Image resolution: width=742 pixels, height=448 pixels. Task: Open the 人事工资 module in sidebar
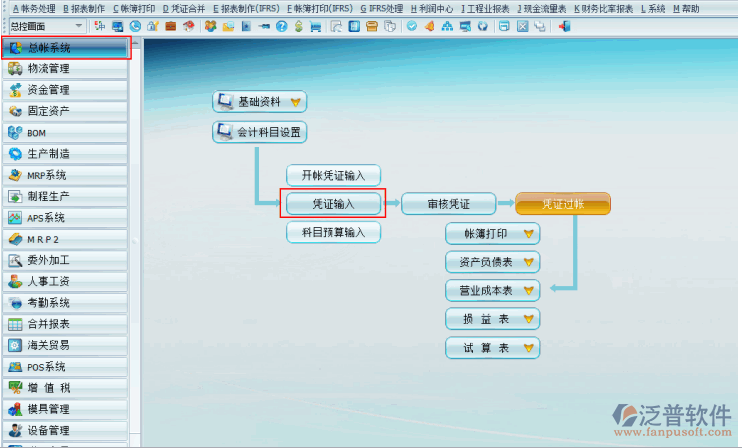pyautogui.click(x=65, y=282)
